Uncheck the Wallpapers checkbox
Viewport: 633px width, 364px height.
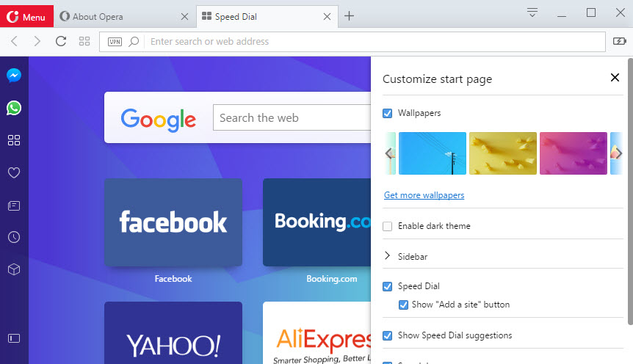(387, 114)
